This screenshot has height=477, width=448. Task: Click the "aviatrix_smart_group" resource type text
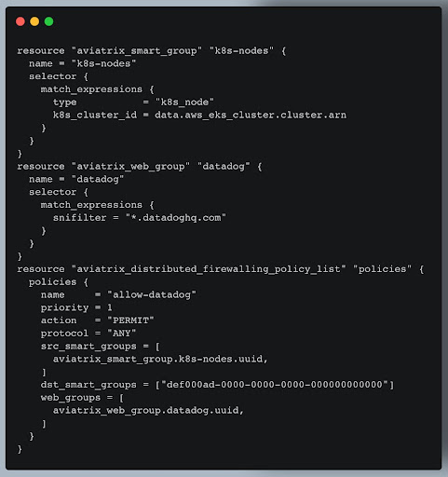[x=137, y=50]
